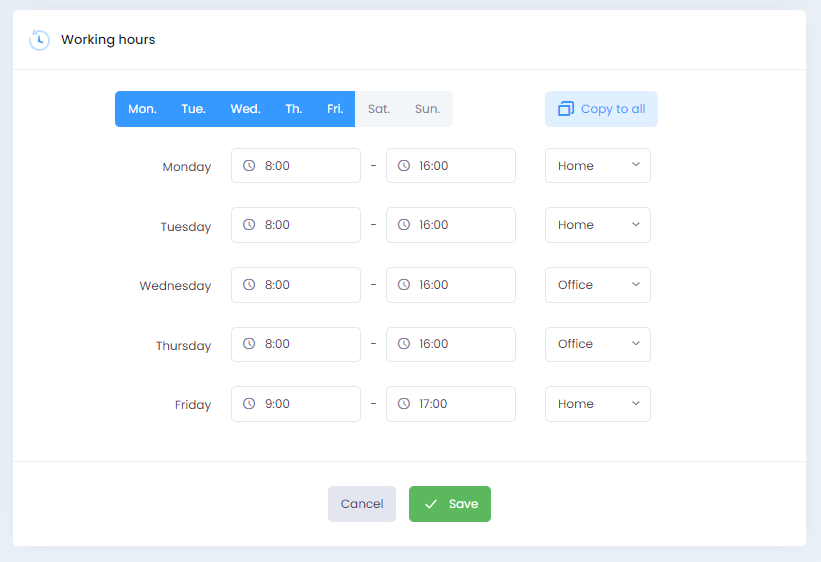The image size is (821, 562).
Task: Edit Tuesday start time 8:00 field
Action: pos(296,225)
